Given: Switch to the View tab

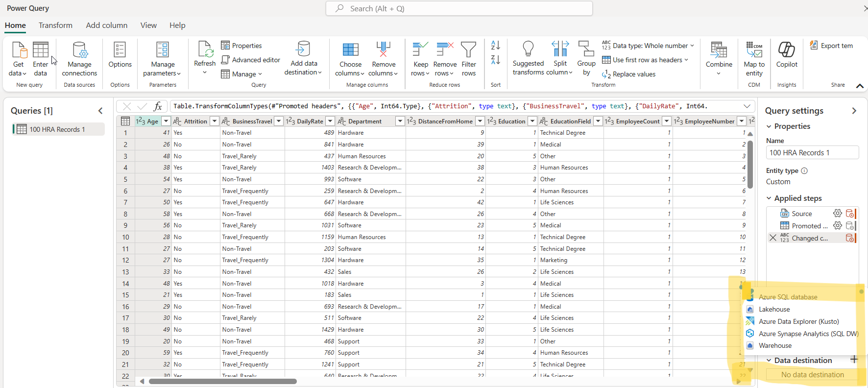Looking at the screenshot, I should click(x=148, y=25).
